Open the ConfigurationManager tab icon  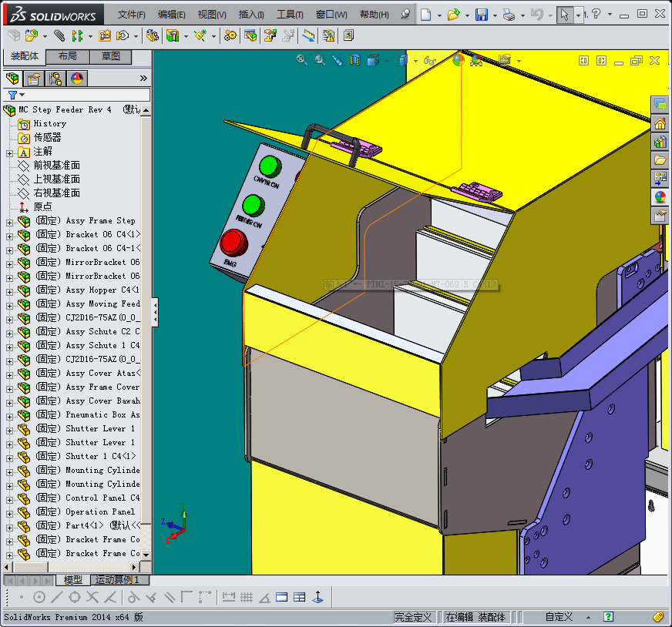point(55,79)
